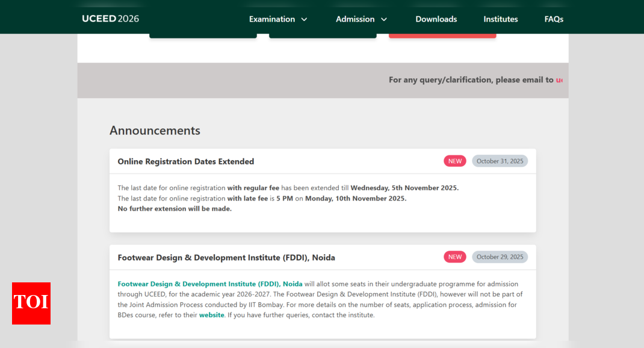This screenshot has height=348, width=644.
Task: Click the NEW badge on registration announcement
Action: [x=454, y=161]
